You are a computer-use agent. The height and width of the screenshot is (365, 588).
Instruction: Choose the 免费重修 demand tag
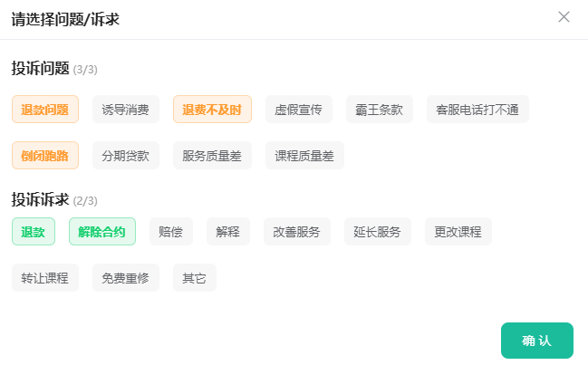[126, 277]
